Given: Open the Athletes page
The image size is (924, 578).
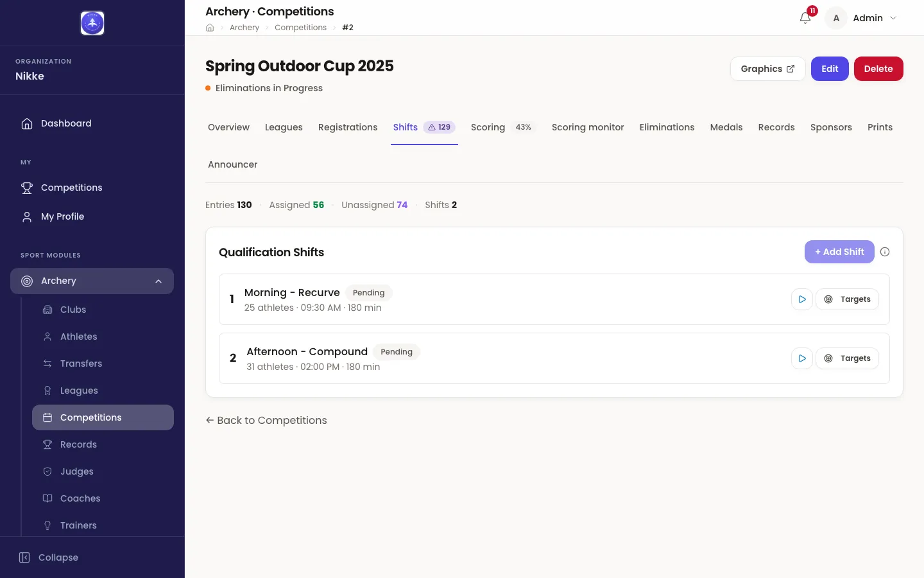Looking at the screenshot, I should [x=103, y=337].
